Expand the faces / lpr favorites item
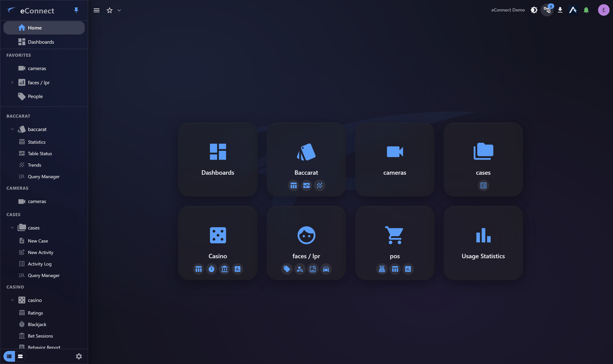The width and height of the screenshot is (613, 364). [12, 82]
